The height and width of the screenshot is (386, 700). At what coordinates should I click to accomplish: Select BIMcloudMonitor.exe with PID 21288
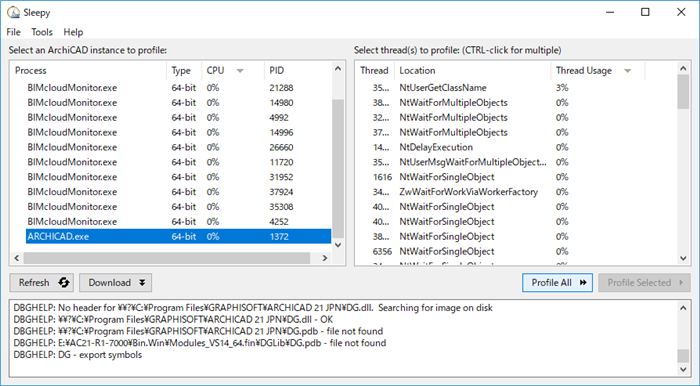(179, 88)
